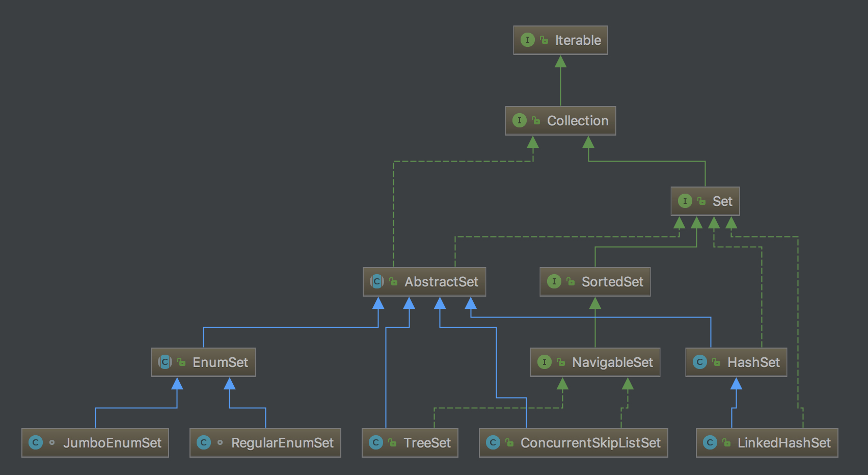Click the package-private dot icon on RegularEnumSet

[220, 442]
